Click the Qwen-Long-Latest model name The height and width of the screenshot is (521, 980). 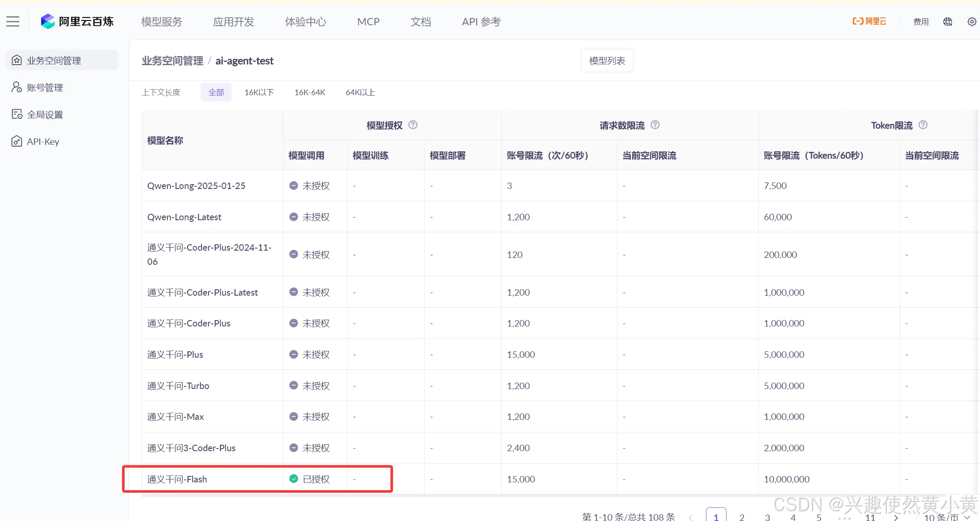tap(184, 217)
